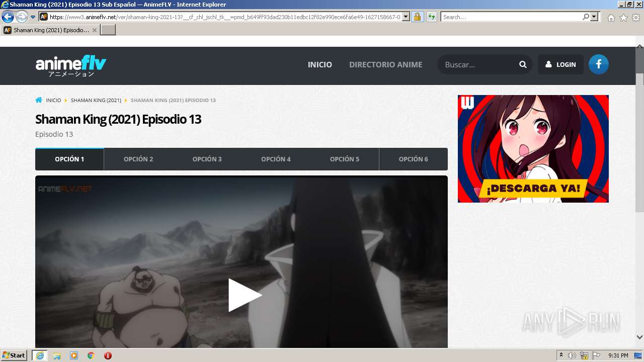Open the media player taskbar icon
This screenshot has width=644, height=362.
74,355
